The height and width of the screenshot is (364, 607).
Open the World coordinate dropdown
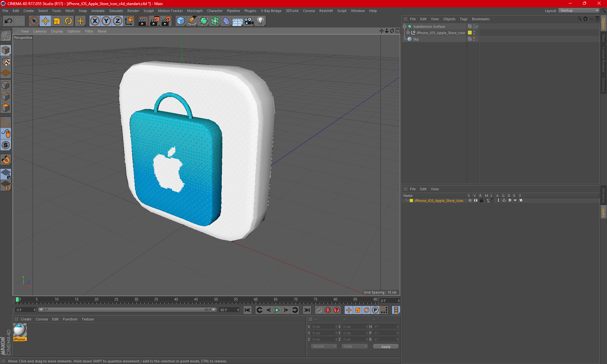coord(324,346)
